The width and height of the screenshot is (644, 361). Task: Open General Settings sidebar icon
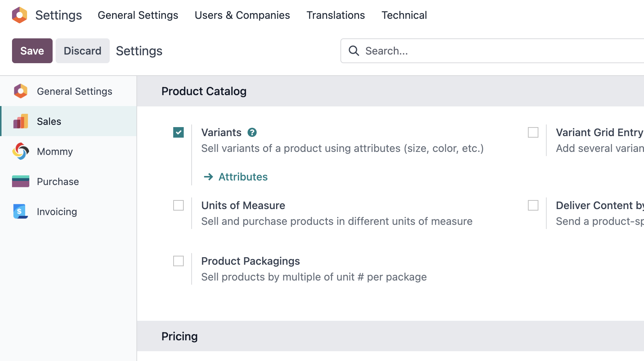click(21, 91)
